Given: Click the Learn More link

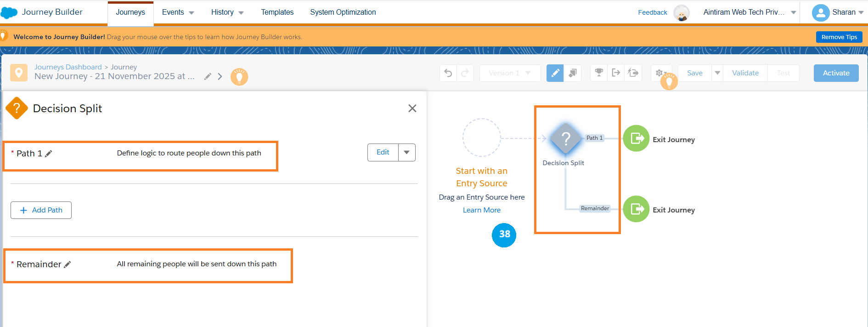Looking at the screenshot, I should click(x=481, y=210).
